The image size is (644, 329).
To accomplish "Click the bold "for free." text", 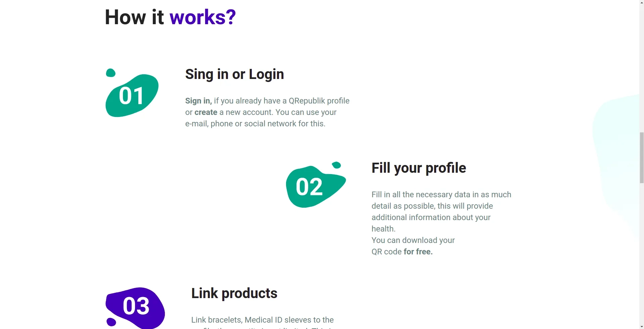I will (x=418, y=252).
